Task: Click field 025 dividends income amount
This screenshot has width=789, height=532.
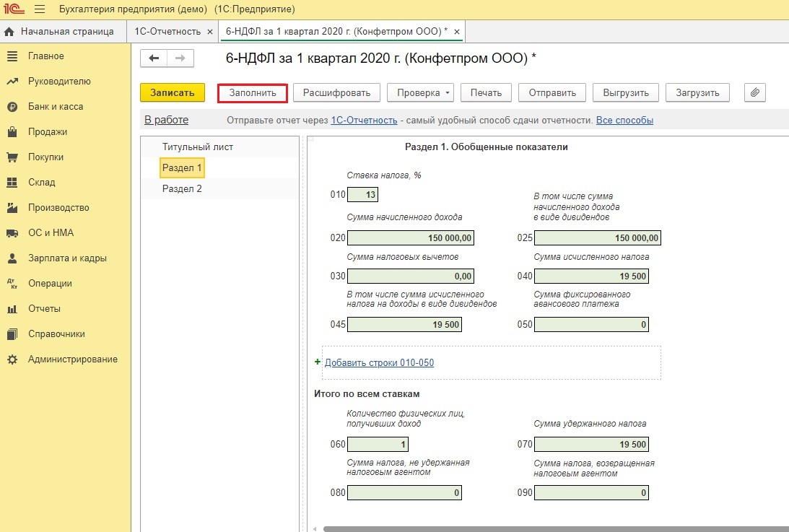Action: pyautogui.click(x=598, y=238)
